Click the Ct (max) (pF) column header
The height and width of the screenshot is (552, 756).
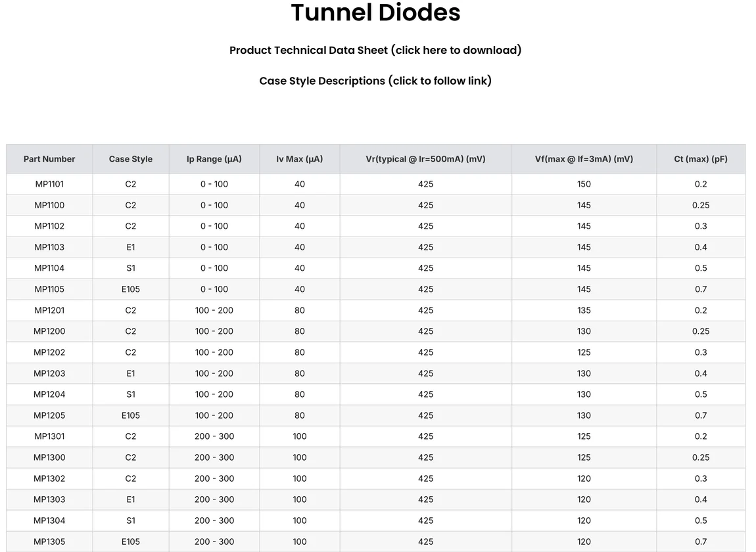[x=701, y=159]
